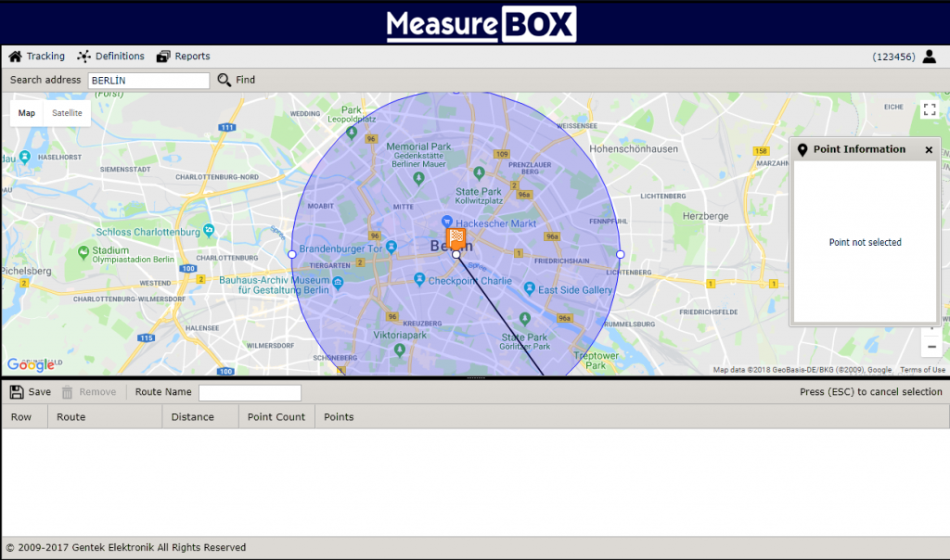This screenshot has height=560, width=950.
Task: Click the Search address input field
Action: point(148,81)
